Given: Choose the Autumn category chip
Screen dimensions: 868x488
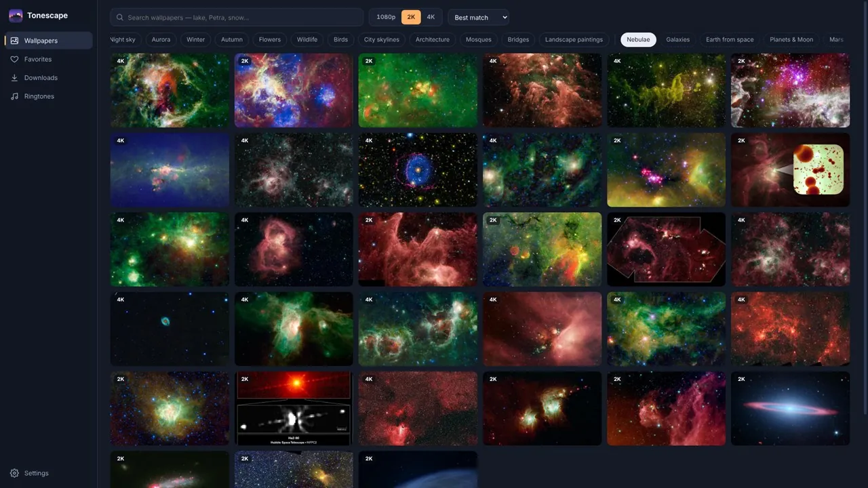Looking at the screenshot, I should (x=232, y=39).
